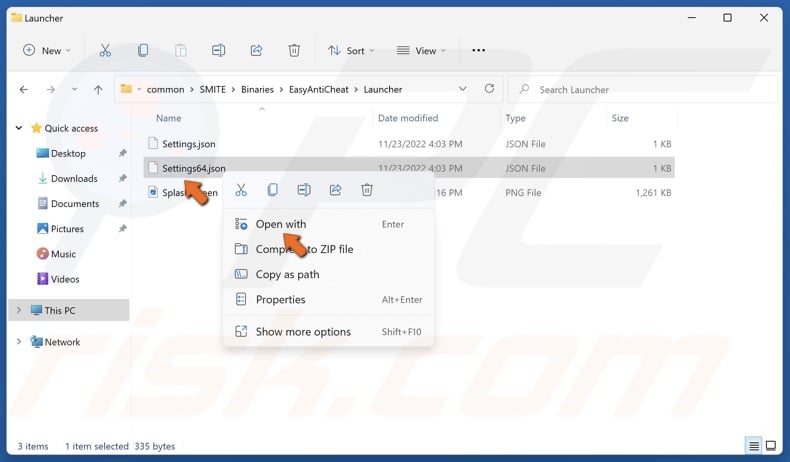The height and width of the screenshot is (462, 790).
Task: Open Desktop in Quick access
Action: (x=68, y=153)
